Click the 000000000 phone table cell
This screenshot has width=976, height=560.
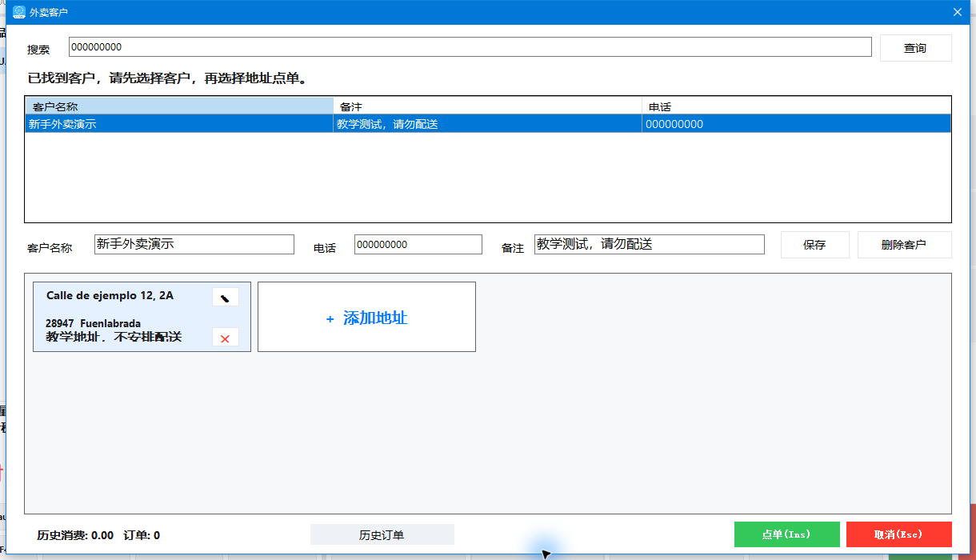coord(796,124)
